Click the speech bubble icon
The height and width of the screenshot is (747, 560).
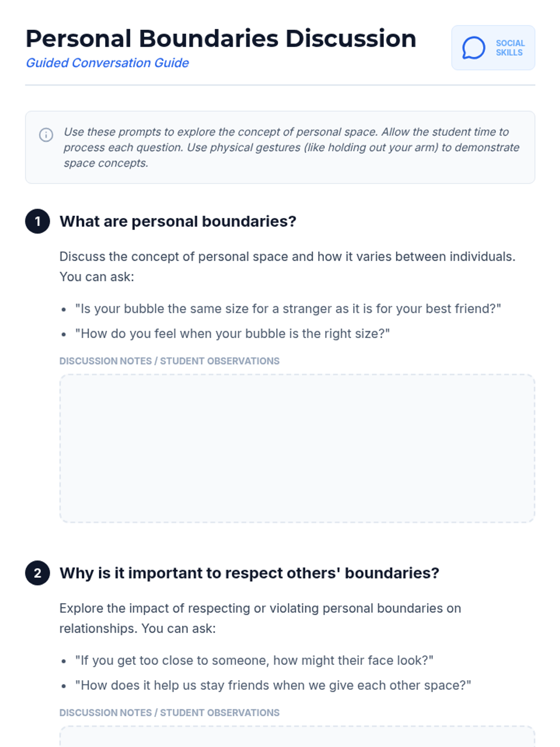[473, 48]
